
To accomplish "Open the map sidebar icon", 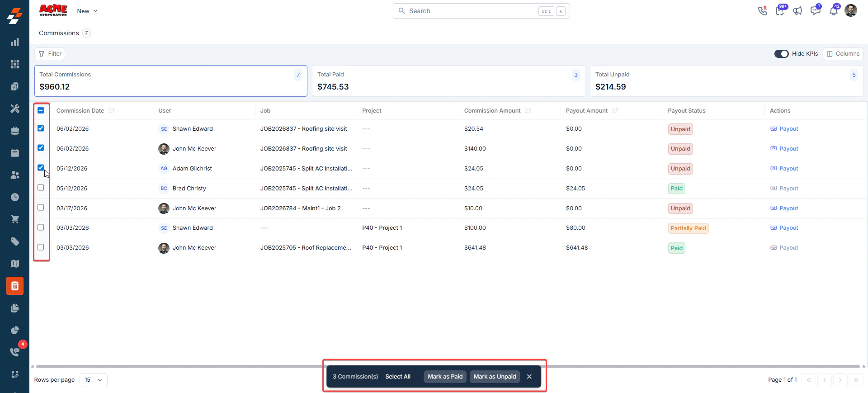I will coord(15,264).
